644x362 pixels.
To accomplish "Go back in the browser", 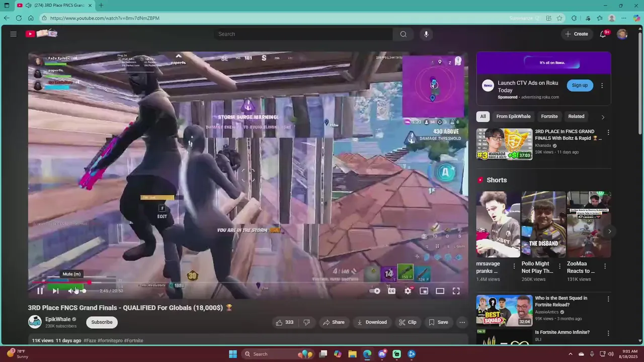I will point(7,18).
